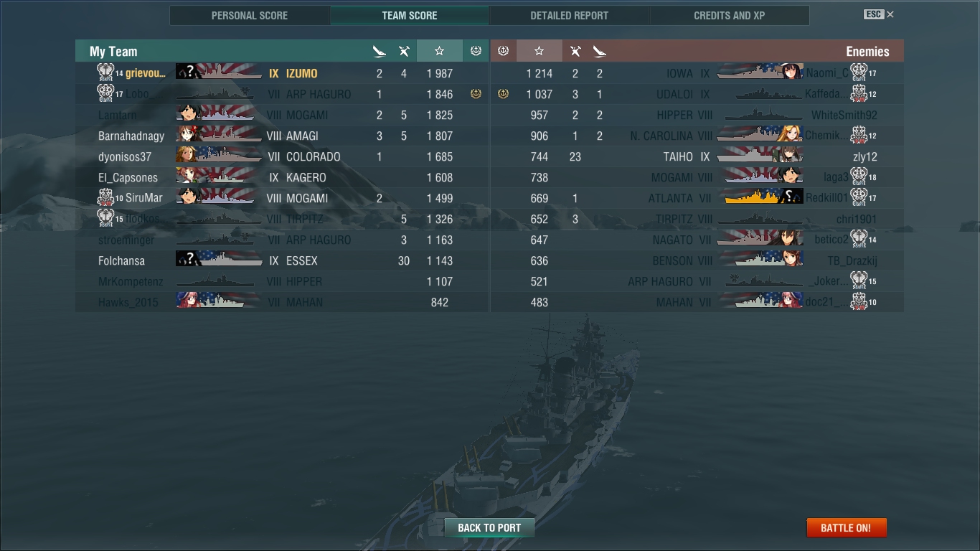The height and width of the screenshot is (551, 980).
Task: Click Folchansa's ESSEX ship thumbnail
Action: (220, 260)
